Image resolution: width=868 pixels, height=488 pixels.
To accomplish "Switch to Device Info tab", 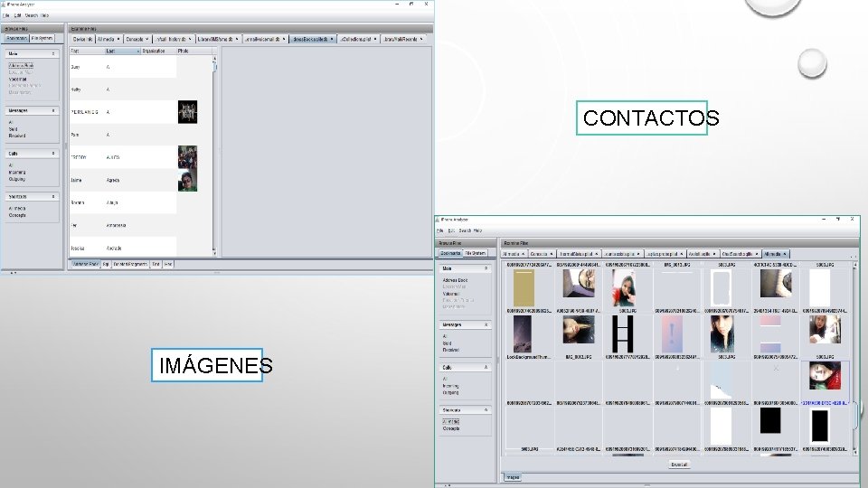I will 82,39.
